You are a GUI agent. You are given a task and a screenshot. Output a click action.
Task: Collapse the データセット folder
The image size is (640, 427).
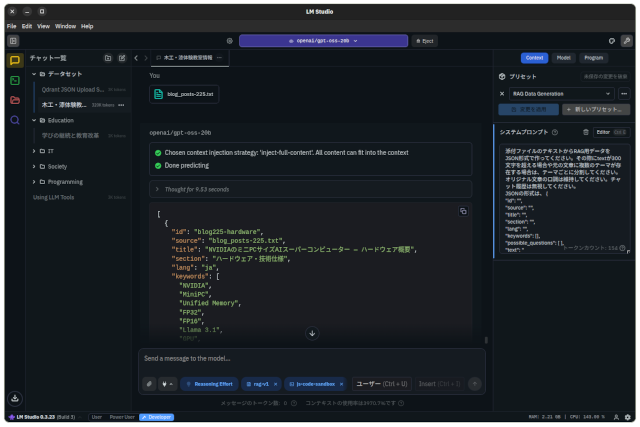[x=34, y=74]
